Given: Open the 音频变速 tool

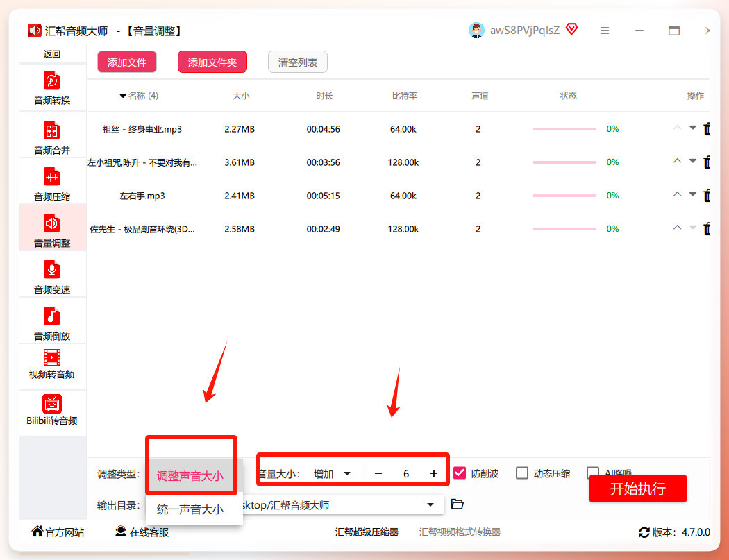Looking at the screenshot, I should [x=52, y=277].
